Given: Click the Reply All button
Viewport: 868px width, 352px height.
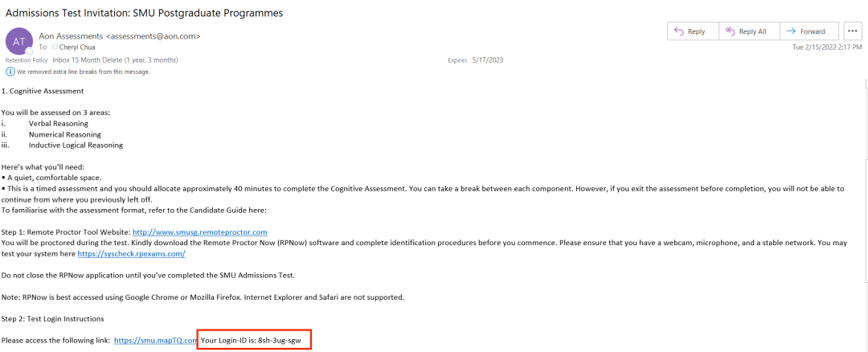Looking at the screenshot, I should point(750,31).
